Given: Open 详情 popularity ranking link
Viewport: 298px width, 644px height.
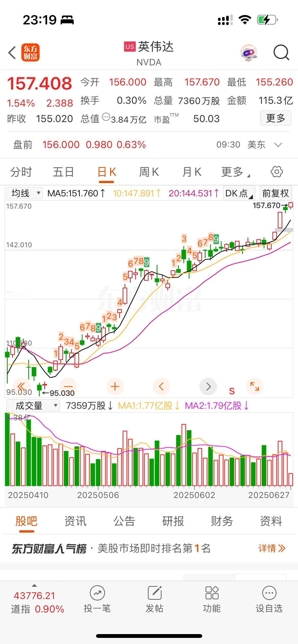Looking at the screenshot, I should pyautogui.click(x=272, y=548).
